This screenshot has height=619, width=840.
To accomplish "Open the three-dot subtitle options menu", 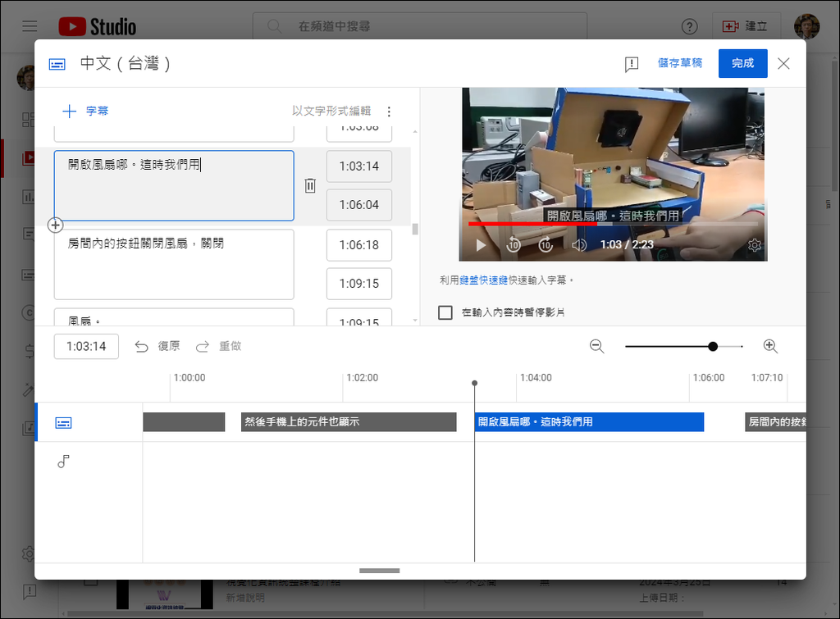I will click(x=389, y=112).
